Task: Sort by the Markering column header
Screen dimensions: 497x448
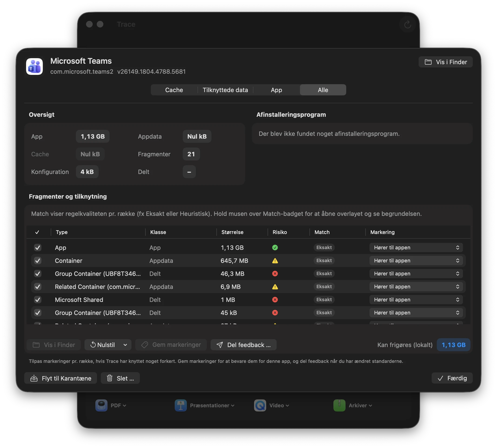Action: click(x=382, y=232)
